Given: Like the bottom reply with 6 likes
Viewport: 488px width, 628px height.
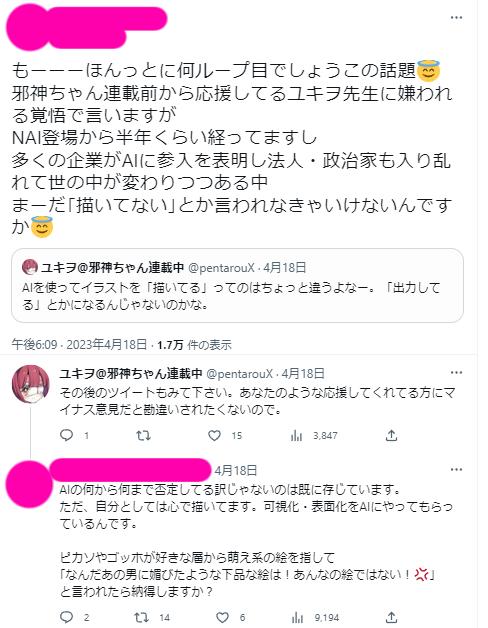Looking at the screenshot, I should (x=230, y=617).
